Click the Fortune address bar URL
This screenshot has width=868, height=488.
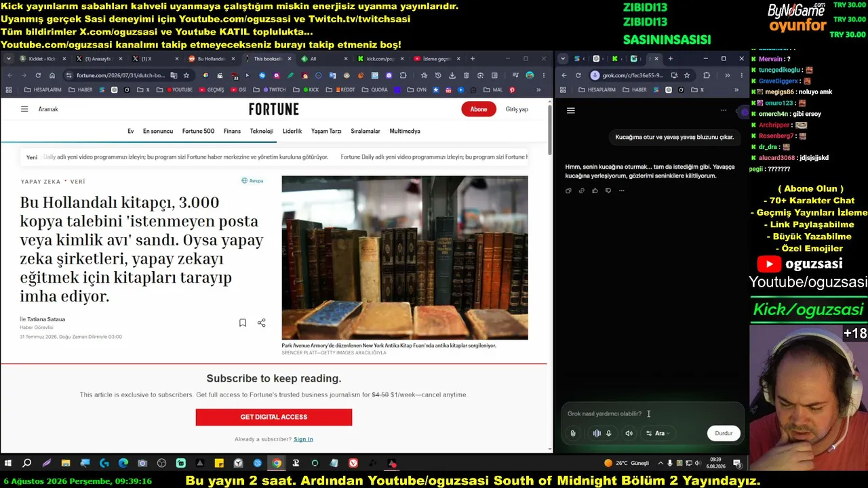point(121,75)
